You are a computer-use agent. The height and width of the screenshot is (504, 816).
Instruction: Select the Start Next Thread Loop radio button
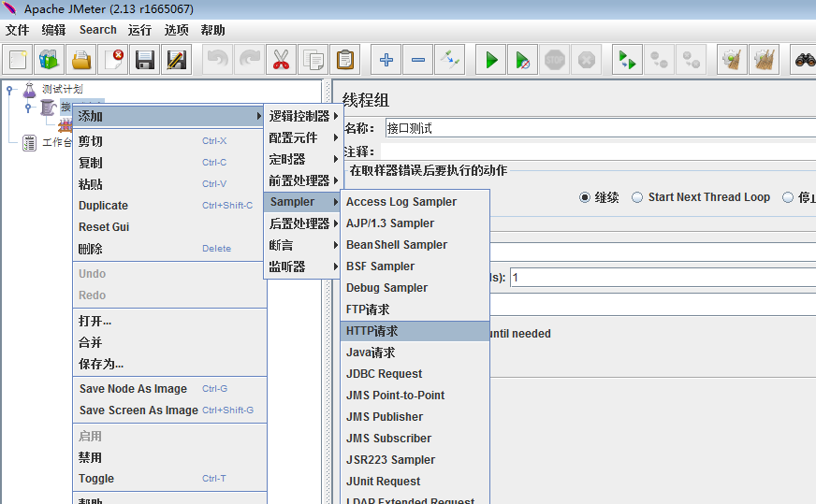point(637,197)
